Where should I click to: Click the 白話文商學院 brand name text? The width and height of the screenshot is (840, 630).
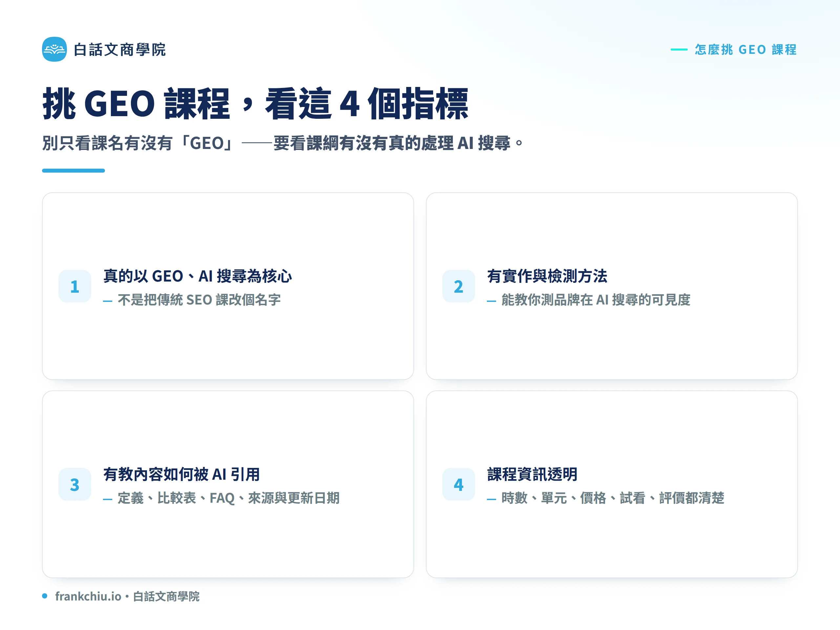[120, 50]
